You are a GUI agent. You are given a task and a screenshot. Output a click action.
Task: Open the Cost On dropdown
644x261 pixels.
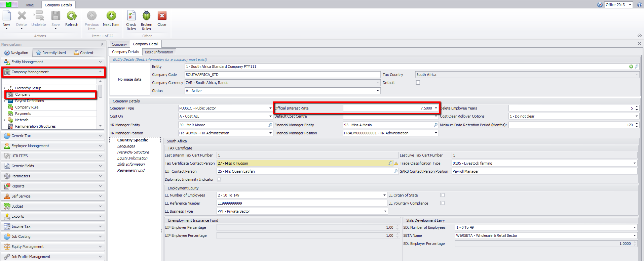point(270,116)
